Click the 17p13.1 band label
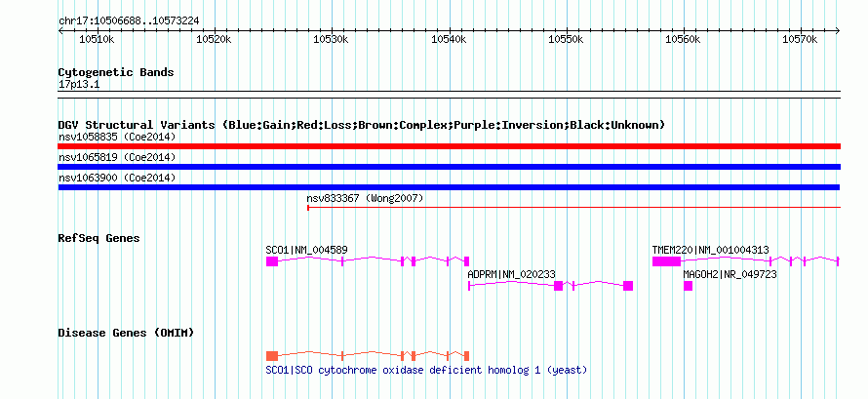Image resolution: width=868 pixels, height=399 pixels. coord(79,85)
